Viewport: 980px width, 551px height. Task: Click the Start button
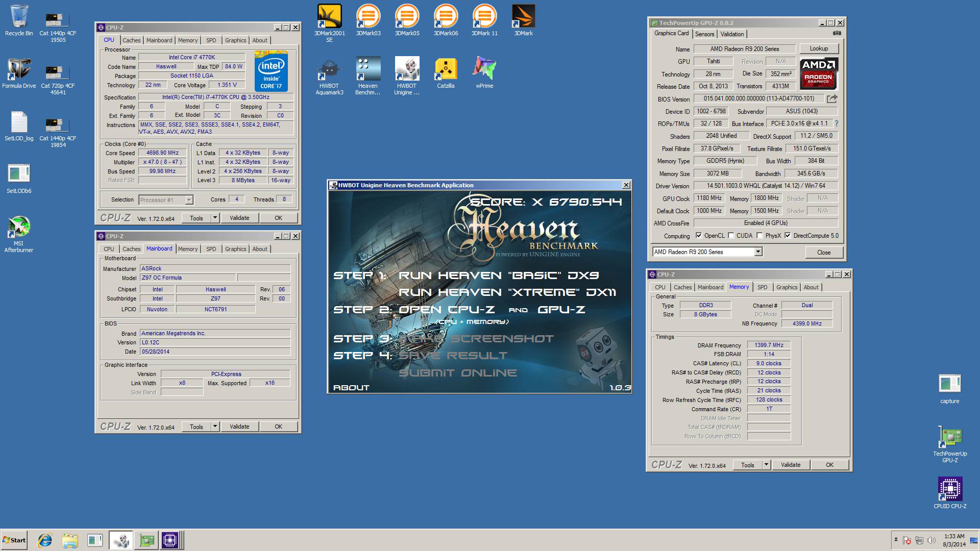click(14, 540)
